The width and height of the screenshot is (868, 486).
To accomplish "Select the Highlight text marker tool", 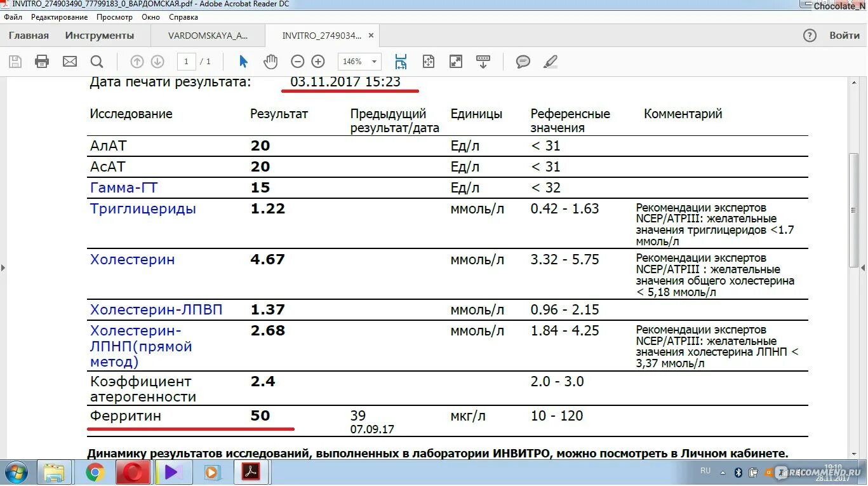I will (x=551, y=62).
